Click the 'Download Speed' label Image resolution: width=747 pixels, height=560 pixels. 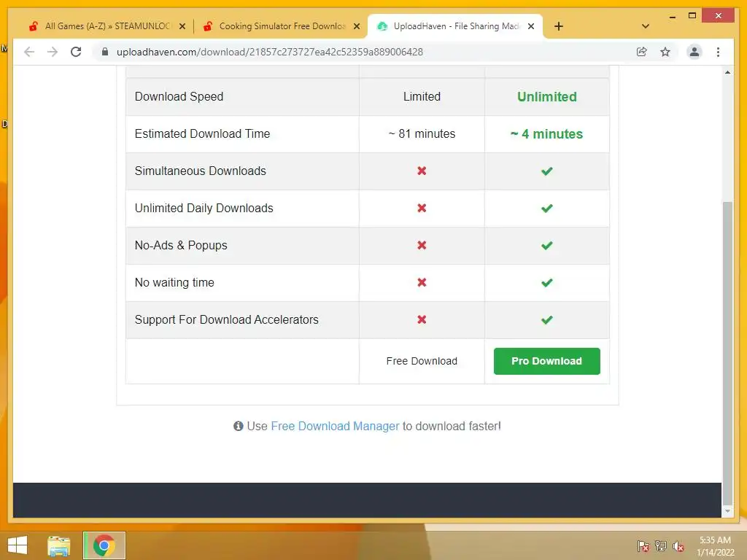click(179, 97)
